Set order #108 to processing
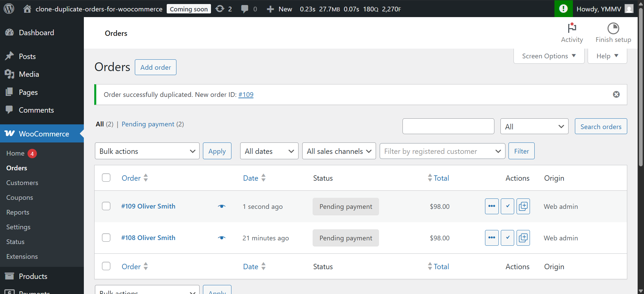The width and height of the screenshot is (644, 294). (x=492, y=238)
